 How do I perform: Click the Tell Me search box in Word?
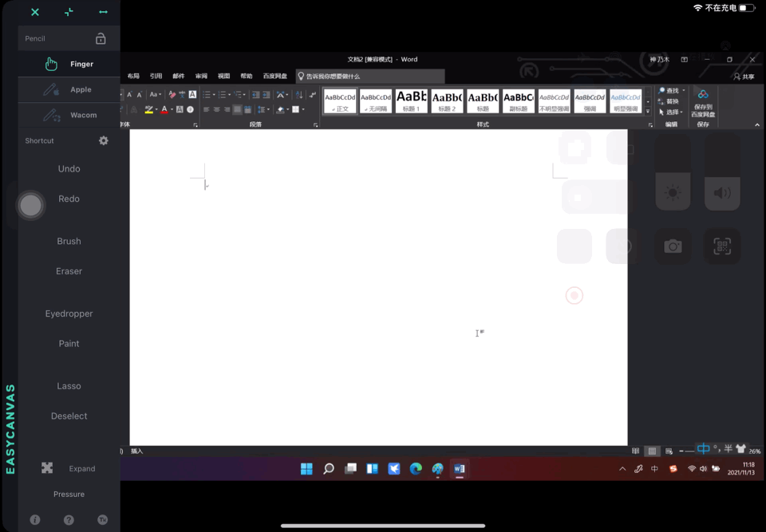pos(367,76)
